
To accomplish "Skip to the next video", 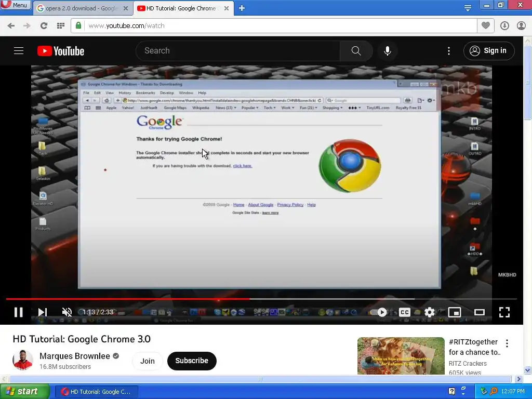I will click(43, 312).
